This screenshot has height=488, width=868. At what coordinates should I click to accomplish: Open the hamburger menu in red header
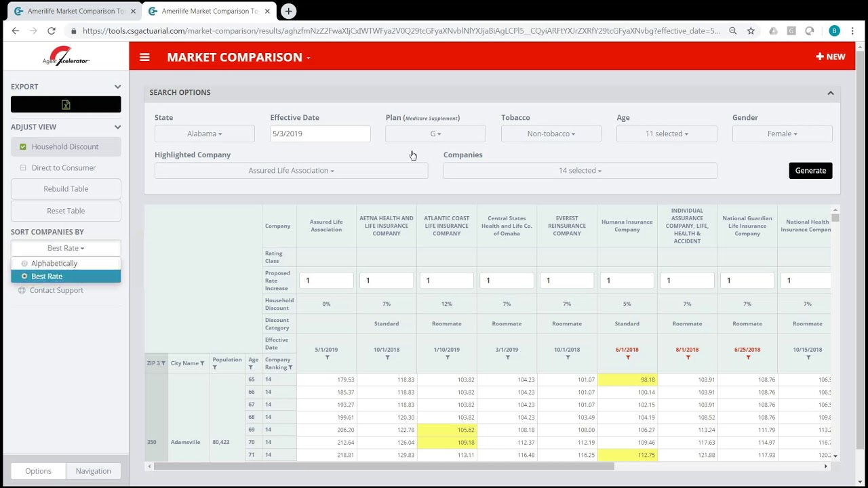point(144,57)
